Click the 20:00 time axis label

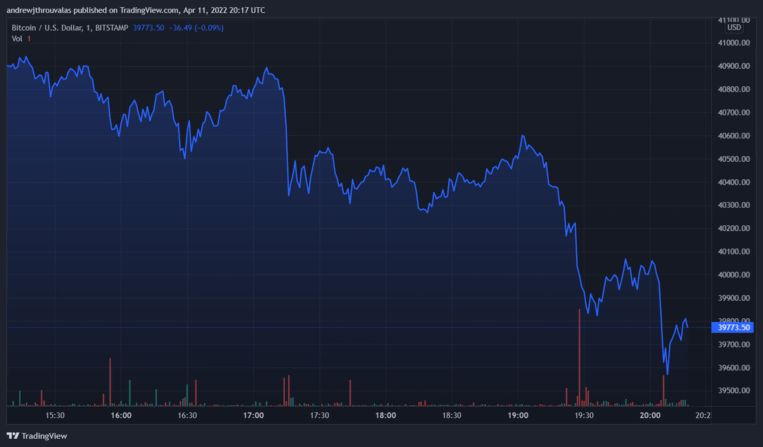click(x=650, y=414)
